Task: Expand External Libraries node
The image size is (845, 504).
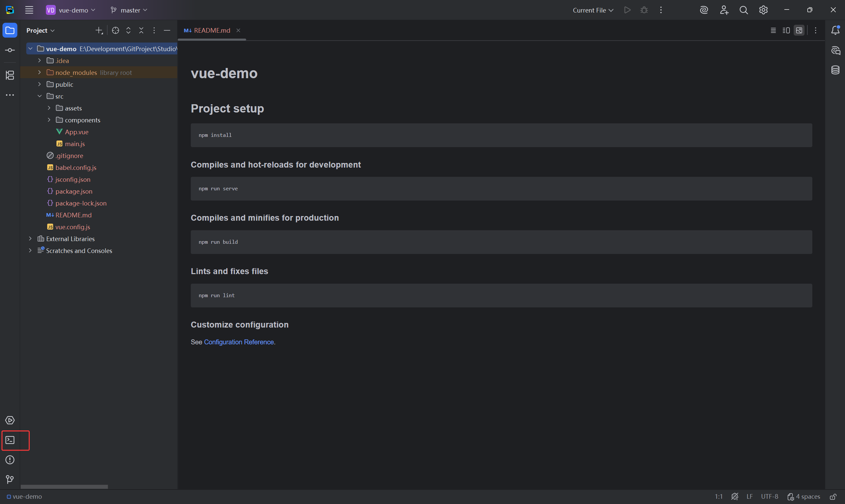Action: (30, 239)
